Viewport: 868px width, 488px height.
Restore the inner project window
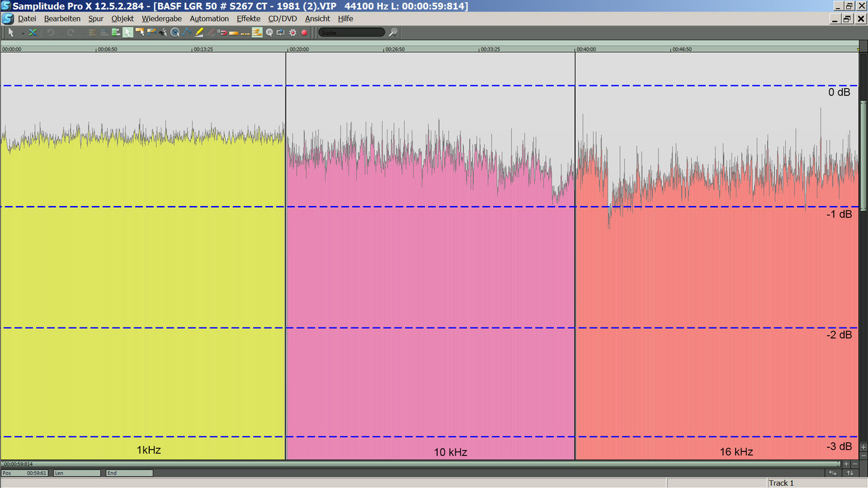[846, 19]
